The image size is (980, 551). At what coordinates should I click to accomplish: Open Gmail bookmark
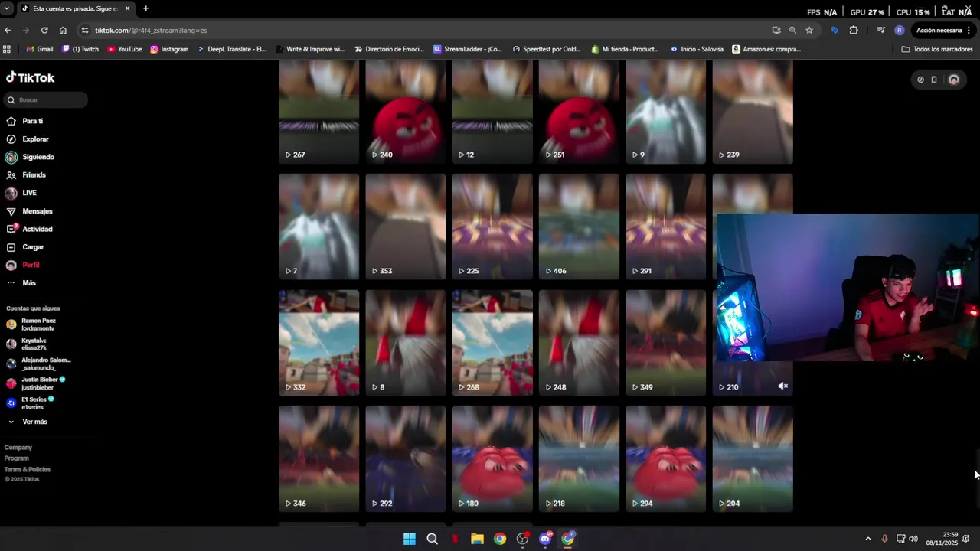pos(39,49)
